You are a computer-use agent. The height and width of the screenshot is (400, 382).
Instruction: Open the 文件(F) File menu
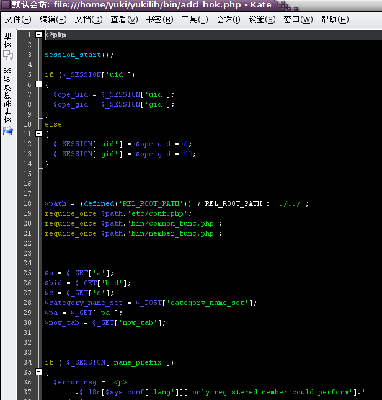coord(18,20)
